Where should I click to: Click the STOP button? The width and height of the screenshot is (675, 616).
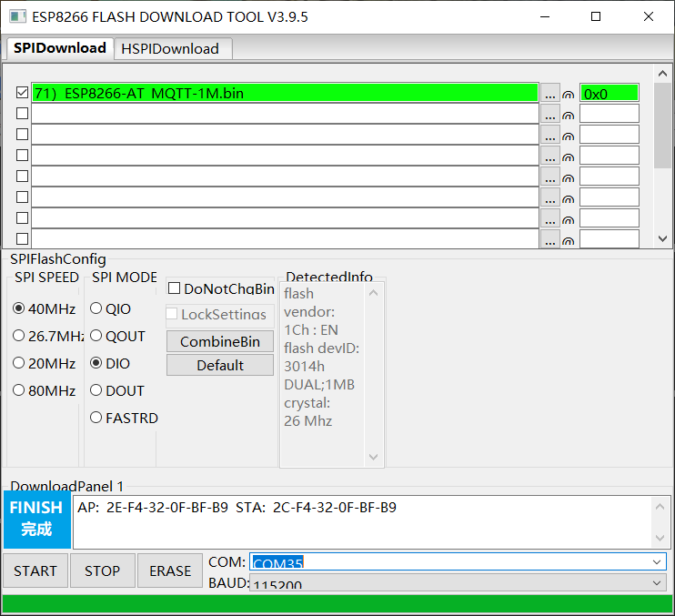pyautogui.click(x=103, y=571)
